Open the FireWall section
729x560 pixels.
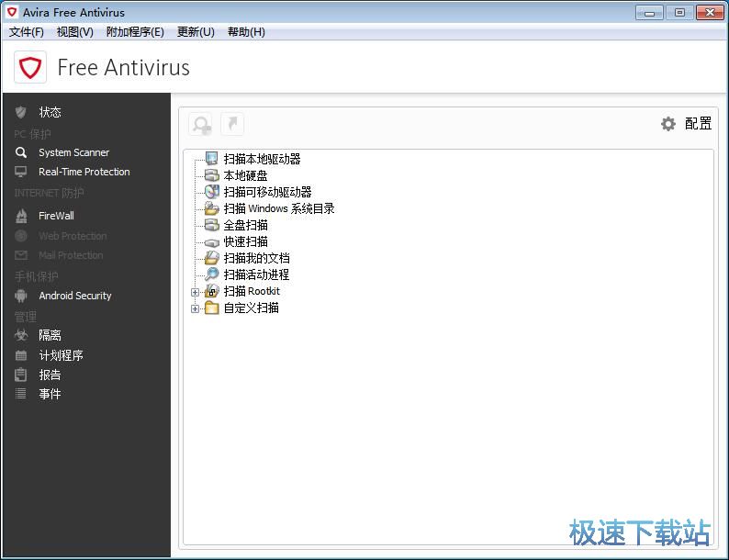(x=56, y=216)
